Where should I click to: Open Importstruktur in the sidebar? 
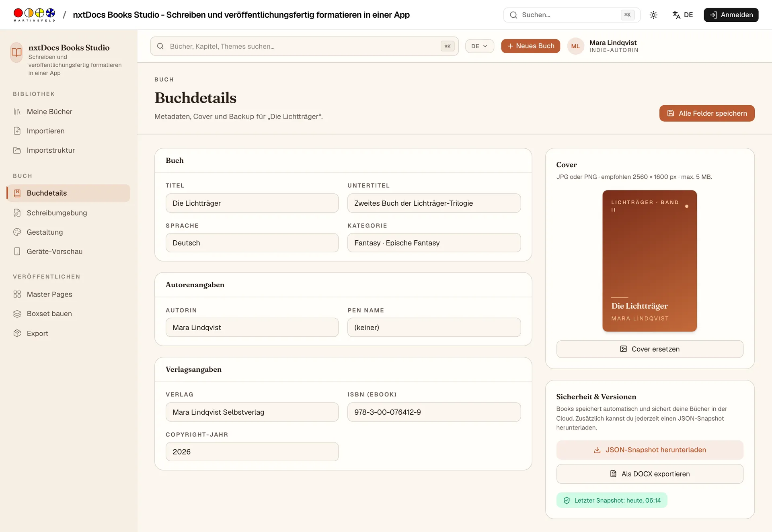68,150
